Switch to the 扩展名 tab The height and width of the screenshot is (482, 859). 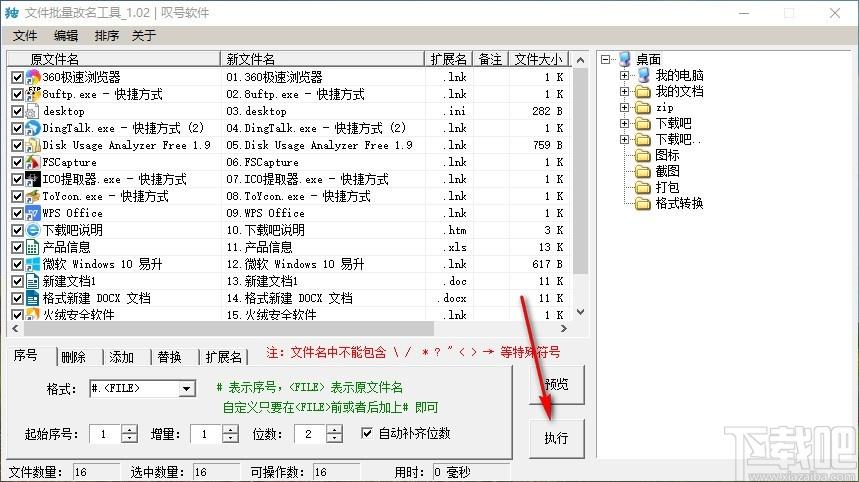tap(224, 357)
